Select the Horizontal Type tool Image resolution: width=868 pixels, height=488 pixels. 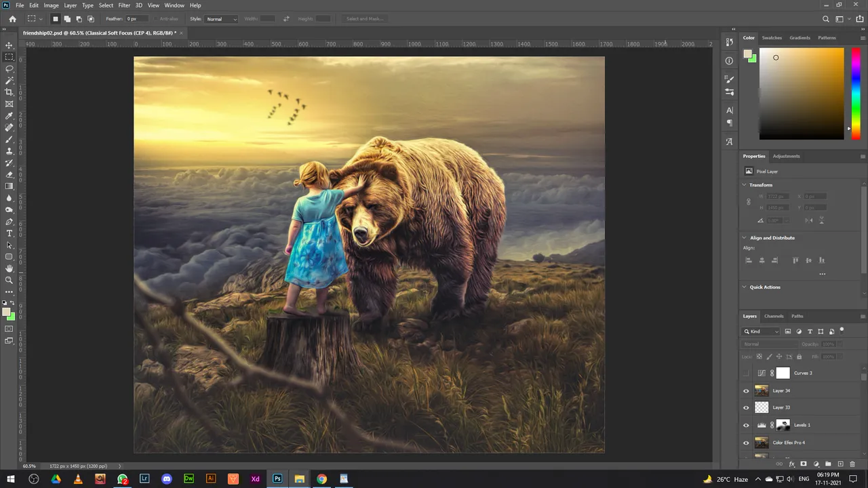click(9, 233)
